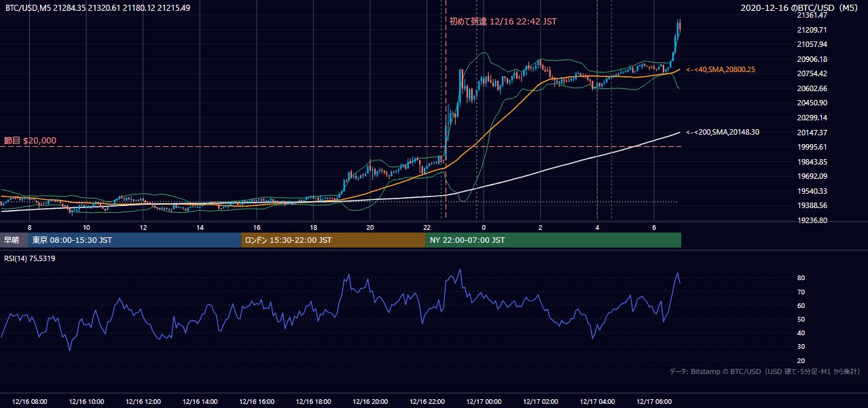Click time label 12/16 22:00

pos(427,402)
